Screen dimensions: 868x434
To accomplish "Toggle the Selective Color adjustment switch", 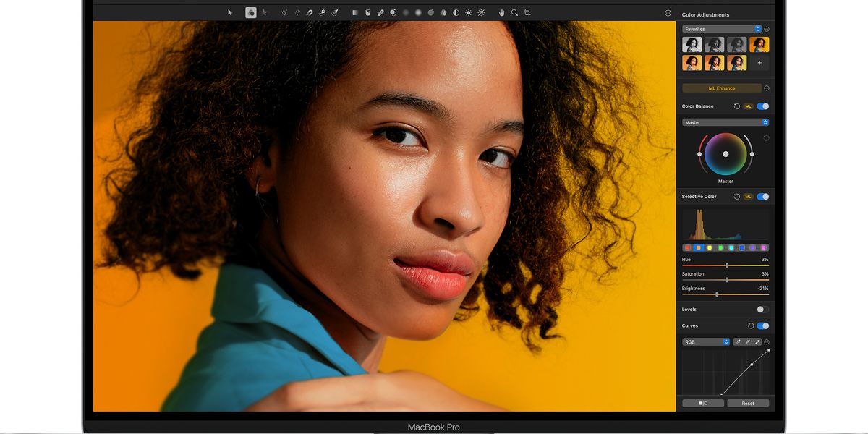I will pos(763,197).
